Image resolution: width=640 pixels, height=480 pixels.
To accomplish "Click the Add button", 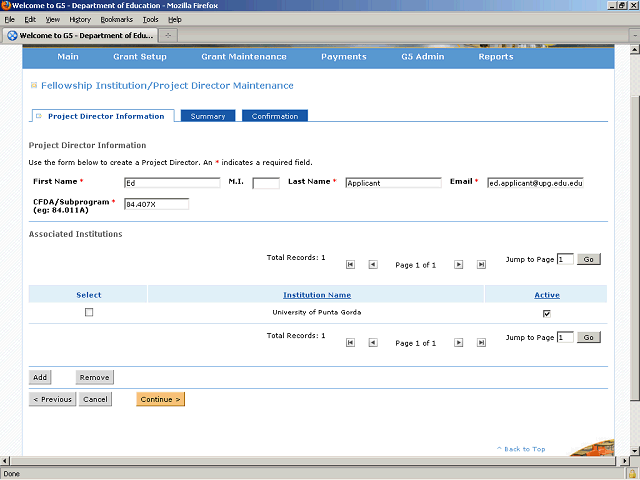I will [x=40, y=377].
